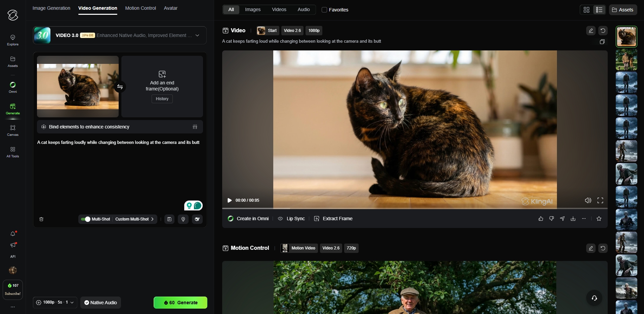Open the Canvas tool in sidebar
644x314 pixels.
[13, 130]
